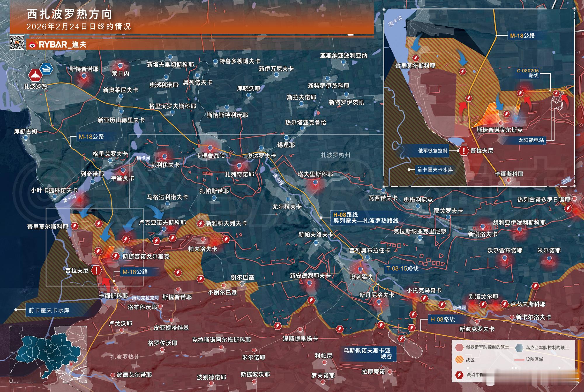Click the QR code in top-left corner
The image size is (584, 392).
[x=17, y=42]
